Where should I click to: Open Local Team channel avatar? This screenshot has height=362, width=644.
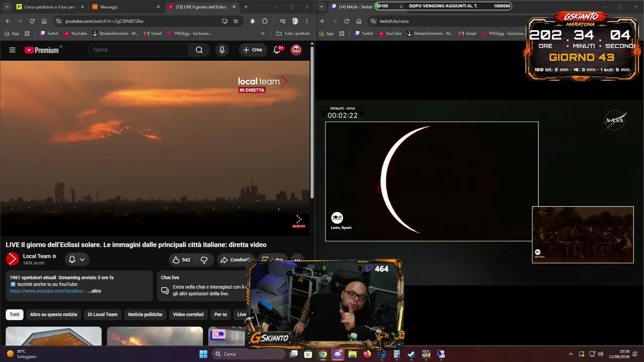[13, 259]
